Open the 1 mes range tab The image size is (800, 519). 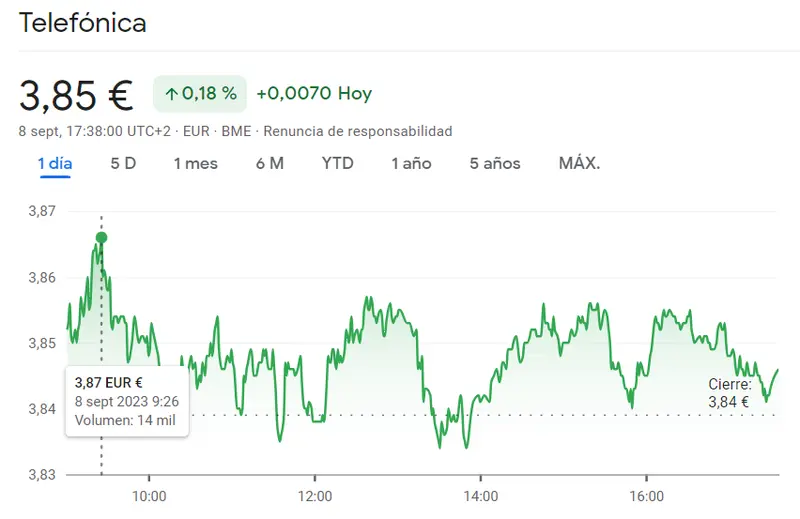point(195,163)
